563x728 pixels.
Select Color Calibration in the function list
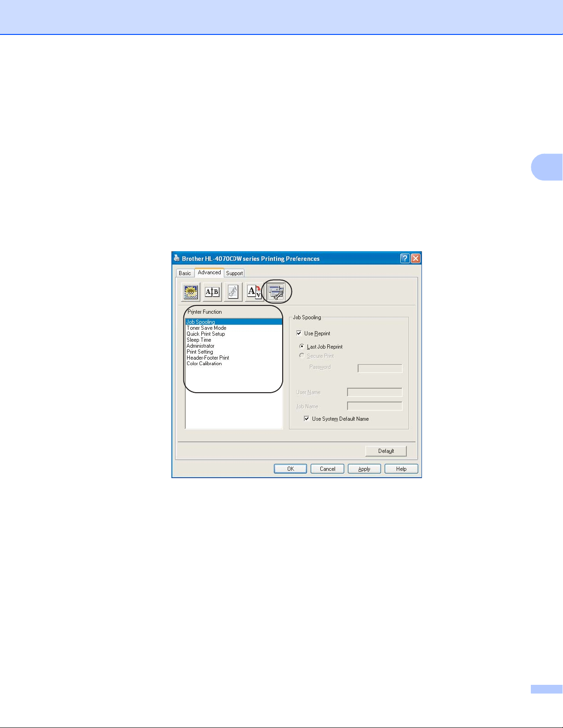point(204,363)
